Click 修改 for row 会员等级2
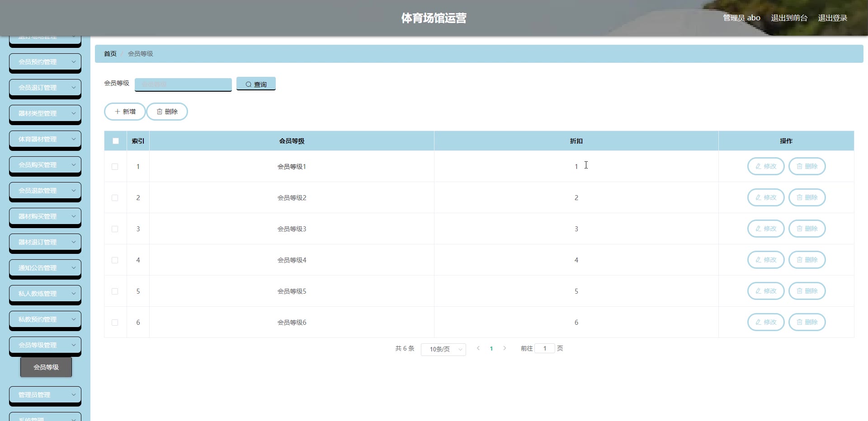This screenshot has height=421, width=868. tap(766, 197)
